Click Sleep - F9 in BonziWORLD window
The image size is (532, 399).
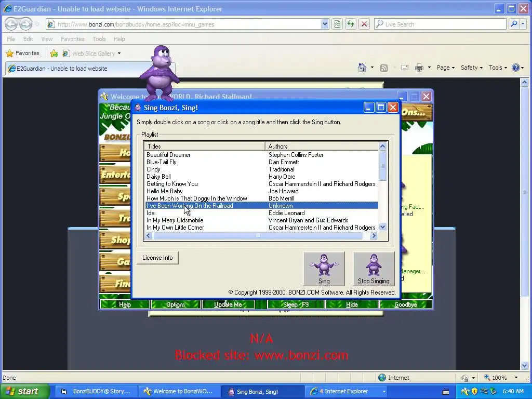[x=296, y=304]
